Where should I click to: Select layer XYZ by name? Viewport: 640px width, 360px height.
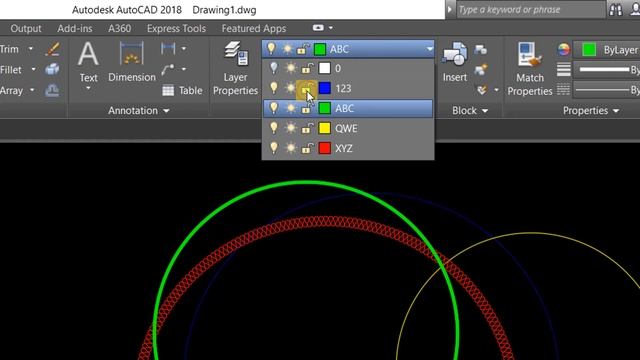pos(344,148)
